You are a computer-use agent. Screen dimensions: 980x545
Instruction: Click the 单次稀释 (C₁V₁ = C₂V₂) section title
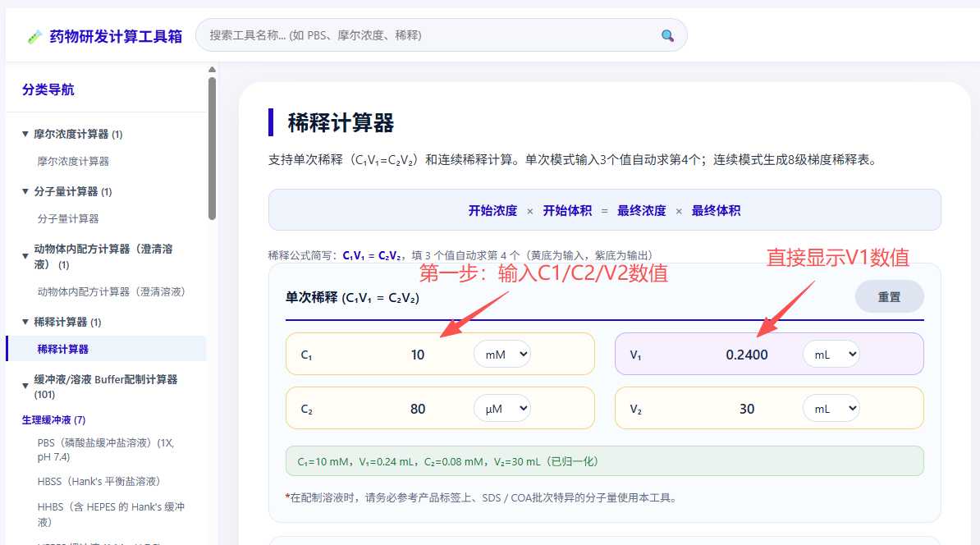click(x=352, y=297)
